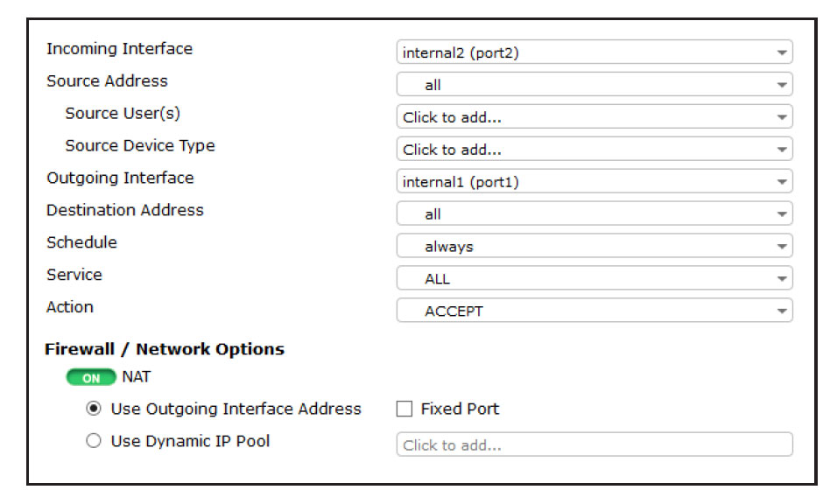Open the Incoming Interface dropdown
The image size is (837, 504).
coord(594,52)
